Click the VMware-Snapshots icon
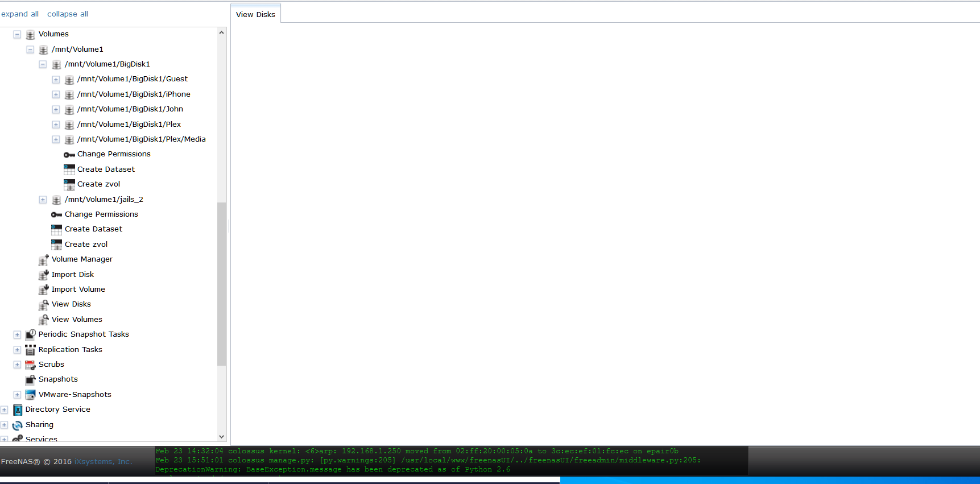The height and width of the screenshot is (484, 980). pos(31,395)
